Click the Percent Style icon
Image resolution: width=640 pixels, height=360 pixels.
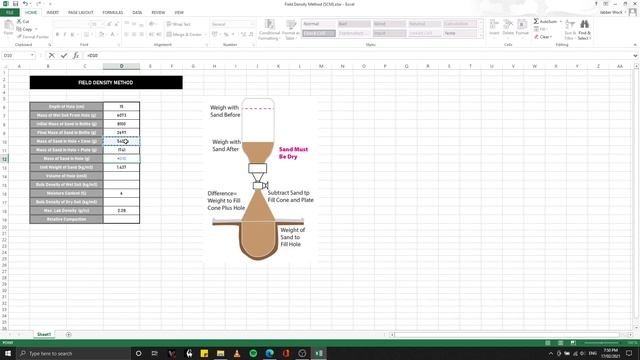click(x=226, y=34)
